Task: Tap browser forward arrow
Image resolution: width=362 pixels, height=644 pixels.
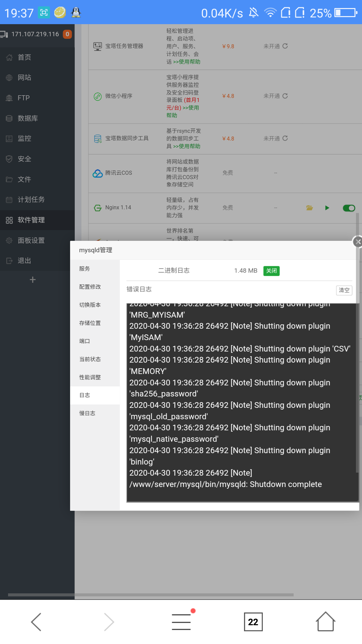Action: [109, 622]
